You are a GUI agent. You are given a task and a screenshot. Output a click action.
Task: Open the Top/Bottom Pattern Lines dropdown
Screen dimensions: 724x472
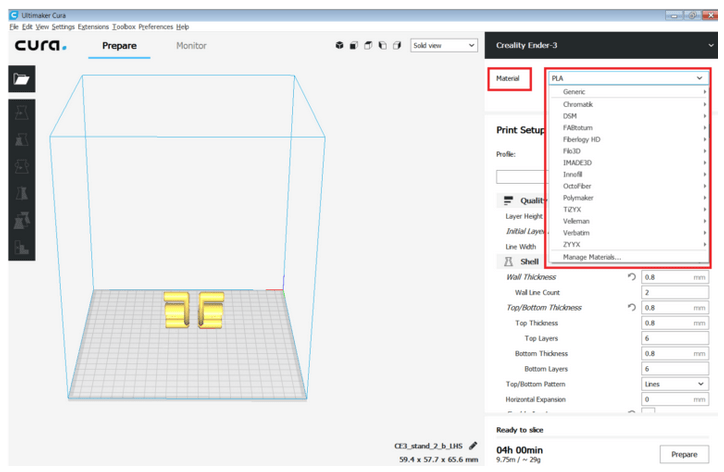(675, 384)
